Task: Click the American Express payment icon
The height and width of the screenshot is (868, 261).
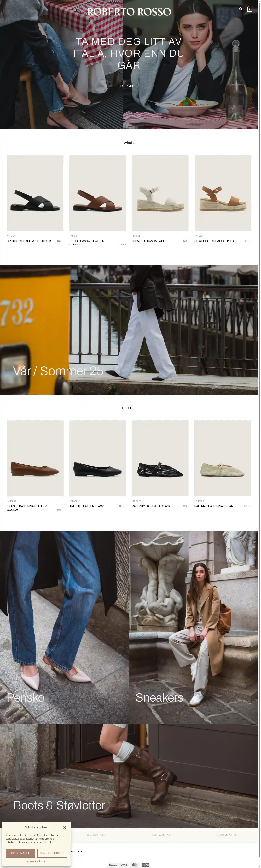Action: pyautogui.click(x=145, y=865)
